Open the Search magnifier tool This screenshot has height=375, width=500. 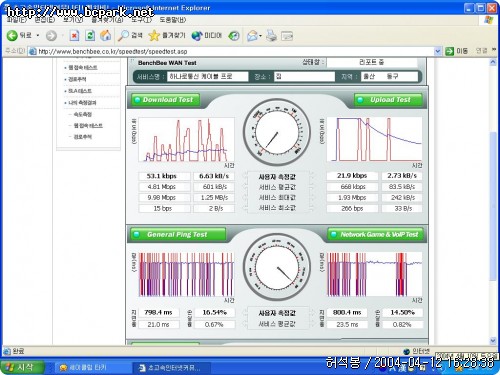pyautogui.click(x=123, y=35)
